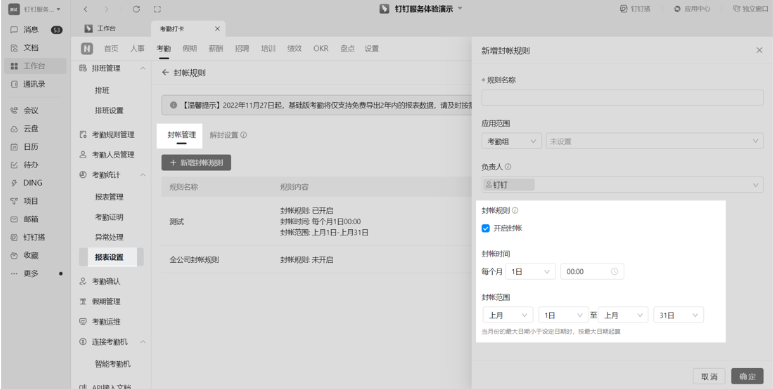773x389 pixels.
Task: Switch to the 解封设置 tab
Action: coord(224,135)
